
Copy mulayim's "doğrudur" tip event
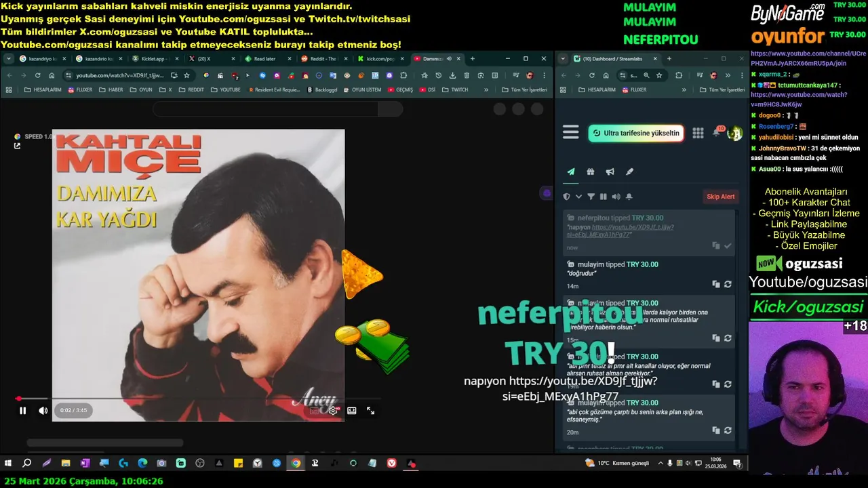(x=715, y=284)
